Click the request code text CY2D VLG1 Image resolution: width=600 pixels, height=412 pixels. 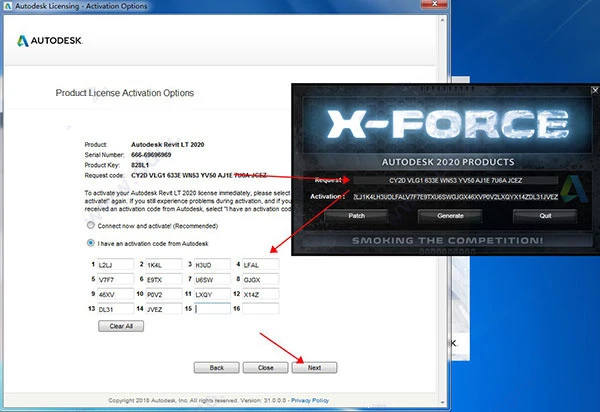145,175
